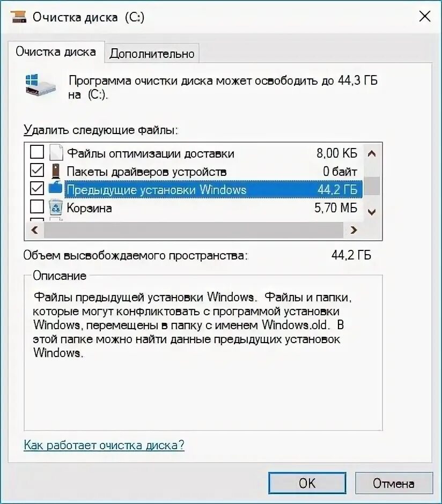
Task: Click the horizontal scroll right arrow
Action: 353,230
